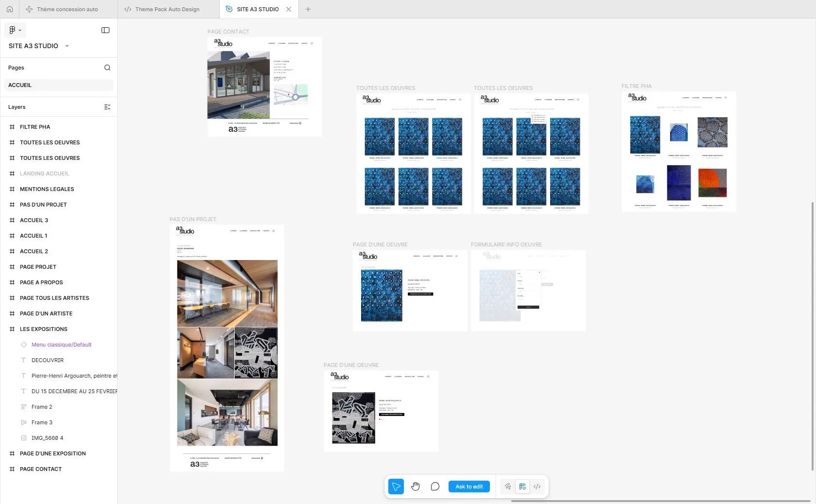Search pages with the magnifier icon
Screen dimensions: 816x504
[x=107, y=68]
